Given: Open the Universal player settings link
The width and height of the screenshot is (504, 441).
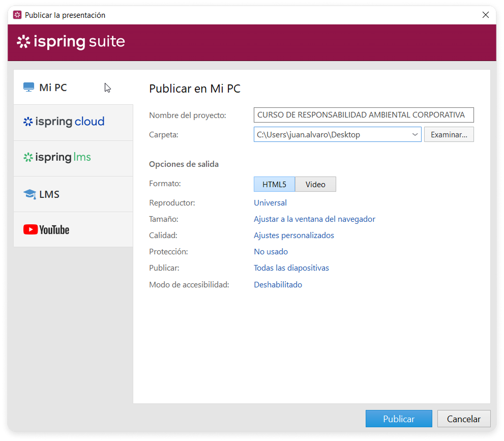Looking at the screenshot, I should tap(270, 203).
